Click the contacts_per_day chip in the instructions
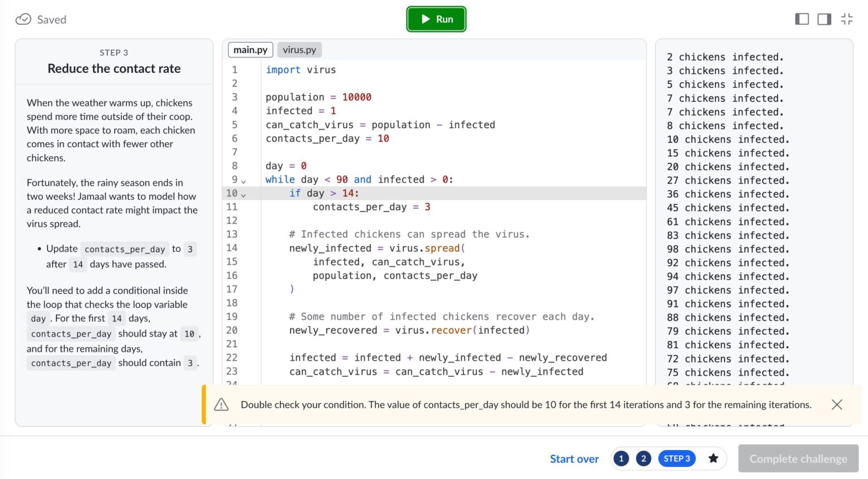The height and width of the screenshot is (479, 868). point(124,249)
